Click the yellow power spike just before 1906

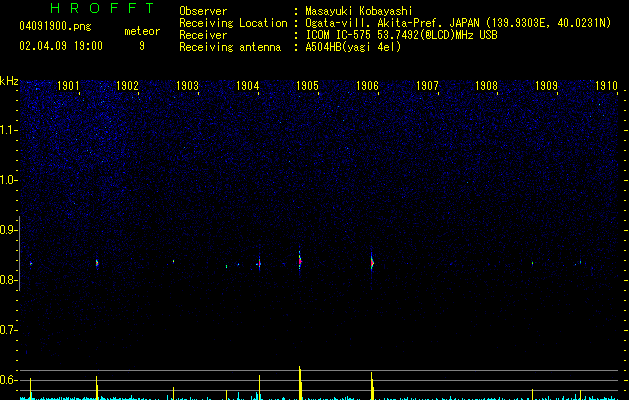372,386
